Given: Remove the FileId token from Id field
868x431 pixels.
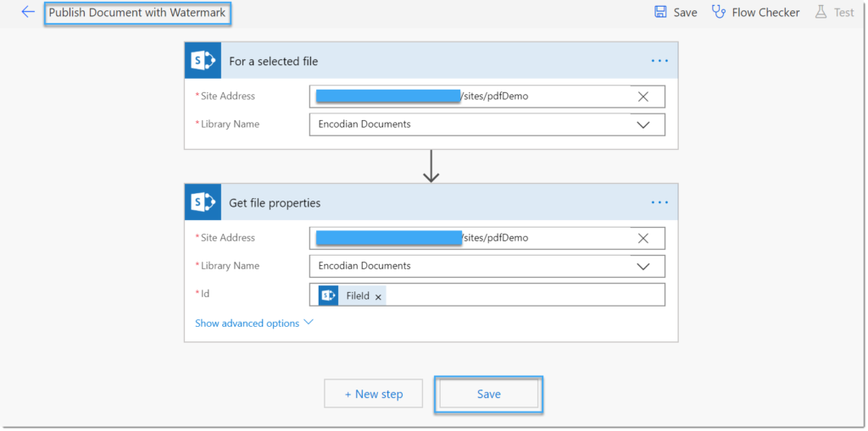Looking at the screenshot, I should tap(378, 297).
